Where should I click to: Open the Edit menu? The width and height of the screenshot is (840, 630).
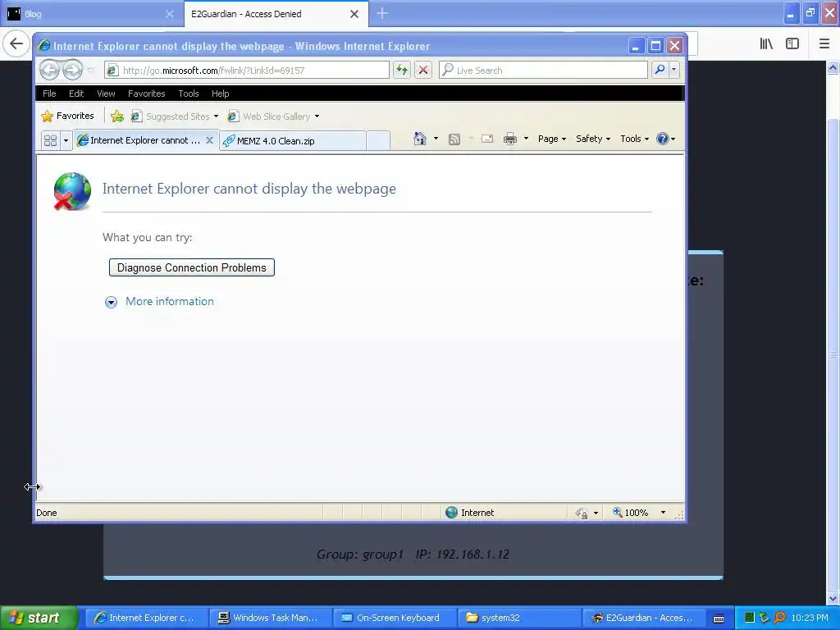tap(76, 94)
